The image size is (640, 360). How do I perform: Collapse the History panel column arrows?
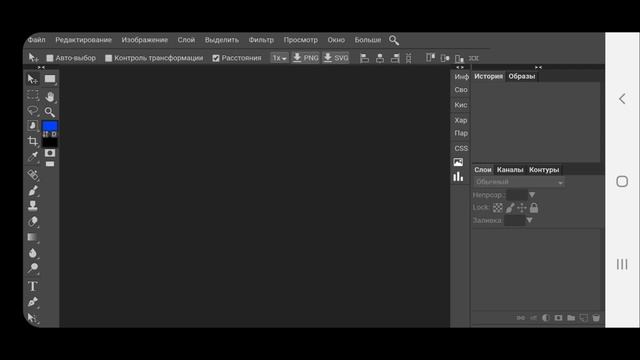pyautogui.click(x=538, y=67)
